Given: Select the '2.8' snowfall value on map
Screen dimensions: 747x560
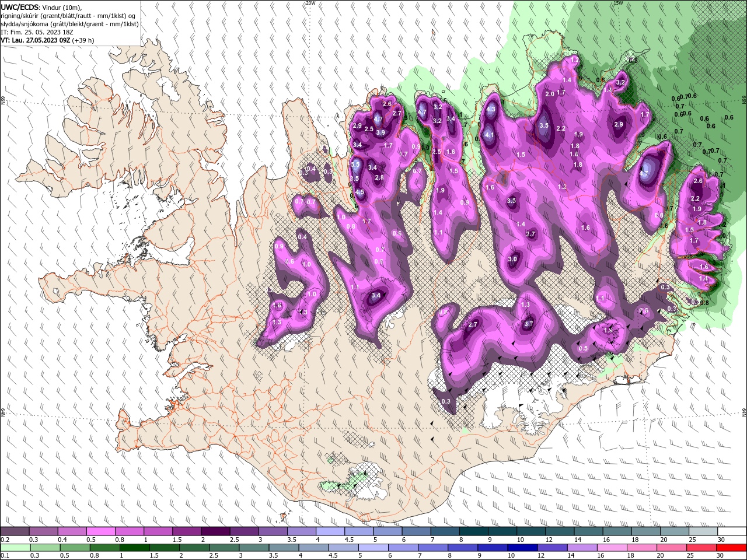Looking at the screenshot, I should (x=379, y=177).
